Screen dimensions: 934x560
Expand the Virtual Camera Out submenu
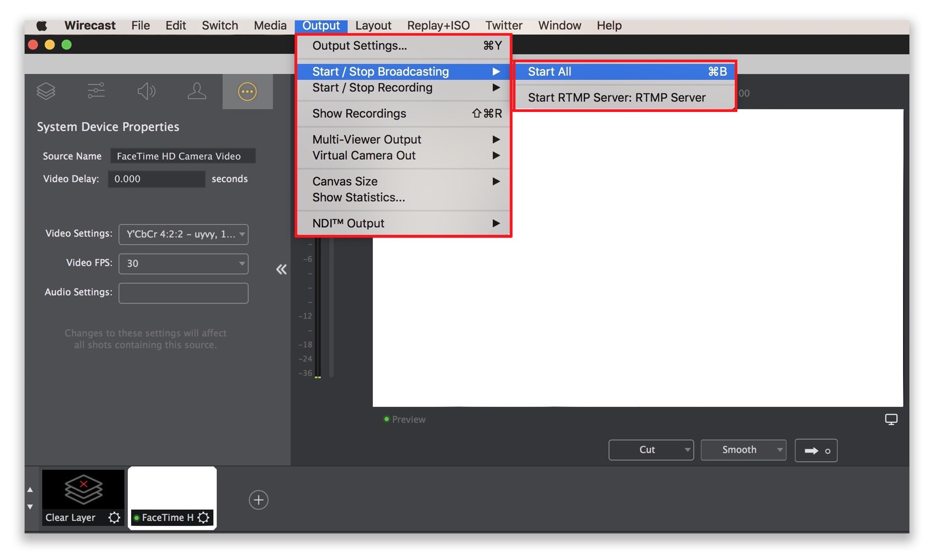tap(403, 156)
